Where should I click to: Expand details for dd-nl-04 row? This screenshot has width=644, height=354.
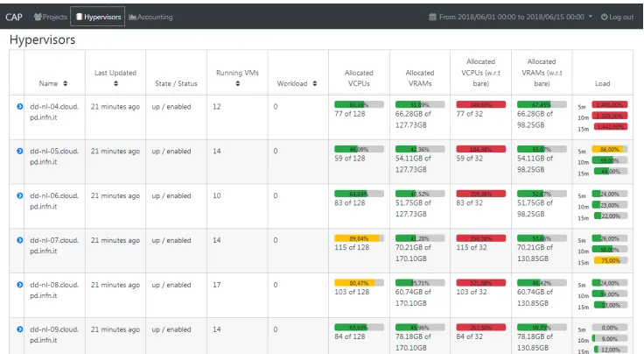point(20,107)
